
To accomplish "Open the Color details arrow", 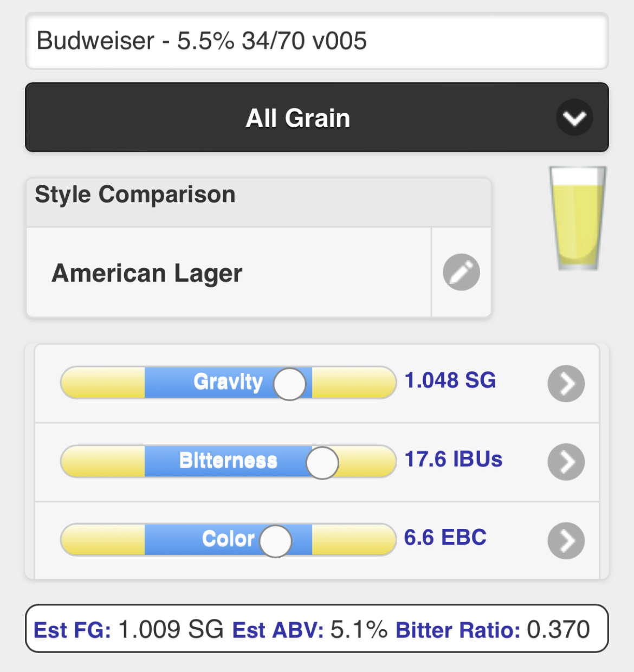I will coord(566,540).
